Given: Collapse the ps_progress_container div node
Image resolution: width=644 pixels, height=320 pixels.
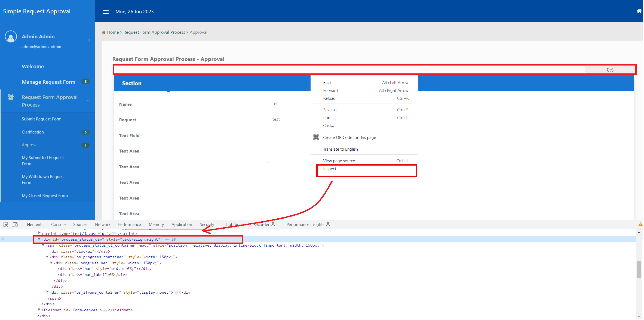Looking at the screenshot, I should click(47, 257).
